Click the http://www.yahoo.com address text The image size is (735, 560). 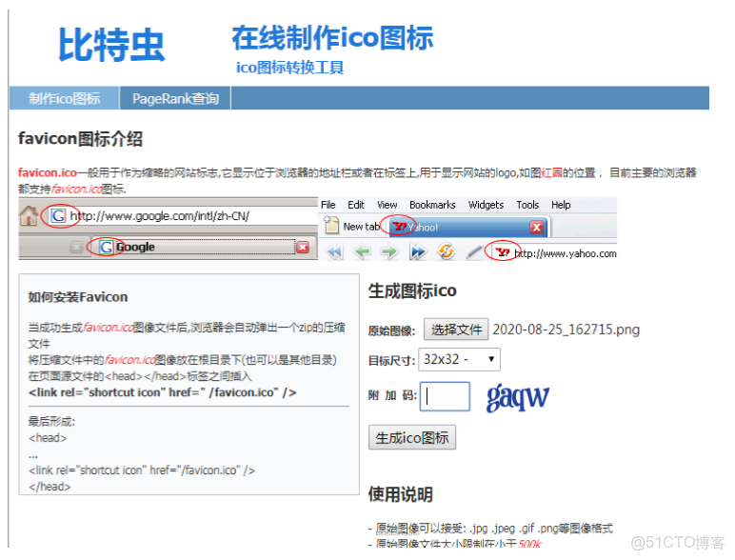point(566,253)
